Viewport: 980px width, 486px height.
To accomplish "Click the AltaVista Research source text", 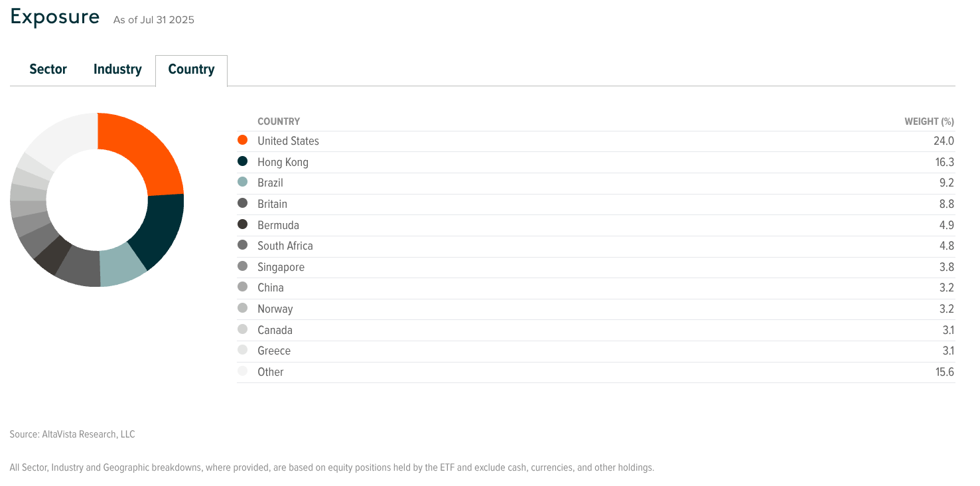I will (x=72, y=434).
